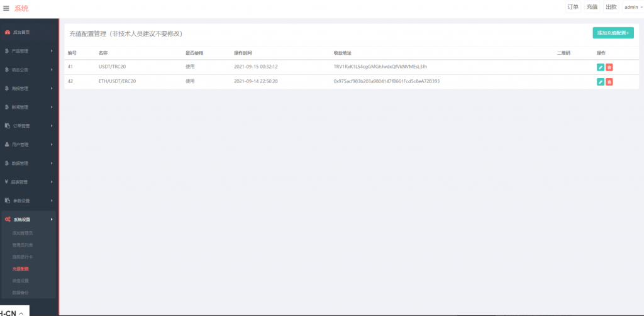Collapse the 系统设置 sidebar section

pos(28,220)
